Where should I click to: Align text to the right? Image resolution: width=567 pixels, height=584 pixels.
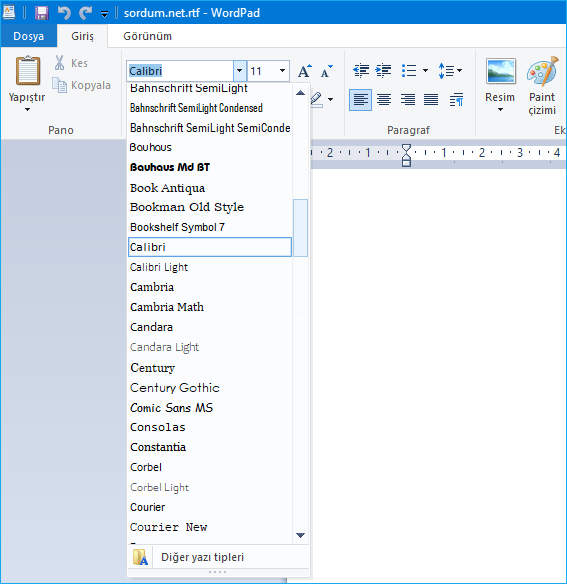[x=408, y=99]
